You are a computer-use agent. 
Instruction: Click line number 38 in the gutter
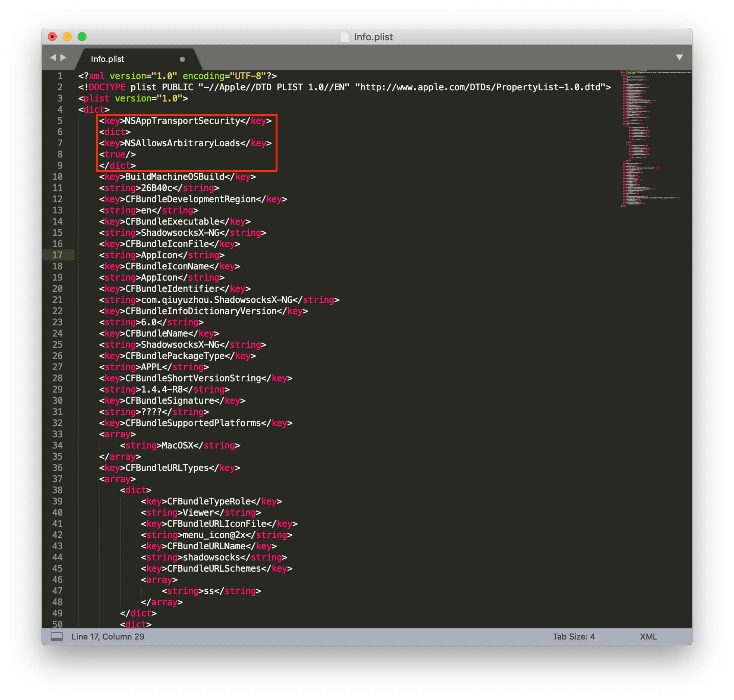tap(57, 490)
